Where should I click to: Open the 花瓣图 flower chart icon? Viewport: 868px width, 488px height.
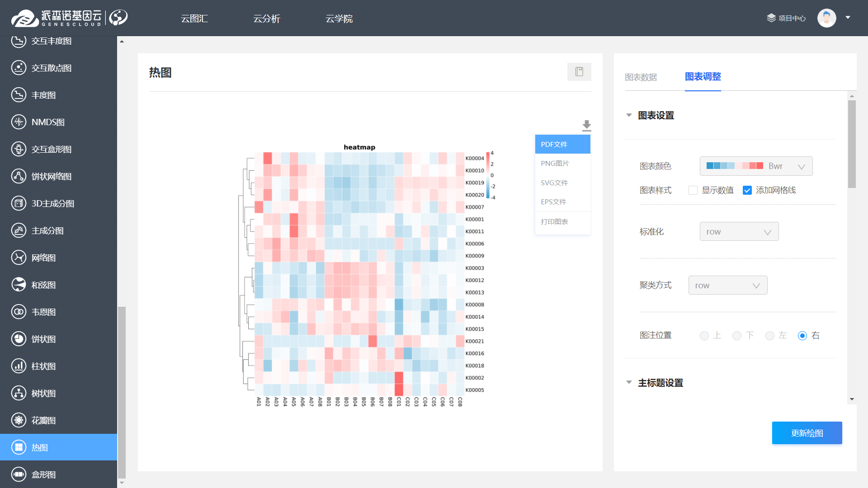point(19,420)
